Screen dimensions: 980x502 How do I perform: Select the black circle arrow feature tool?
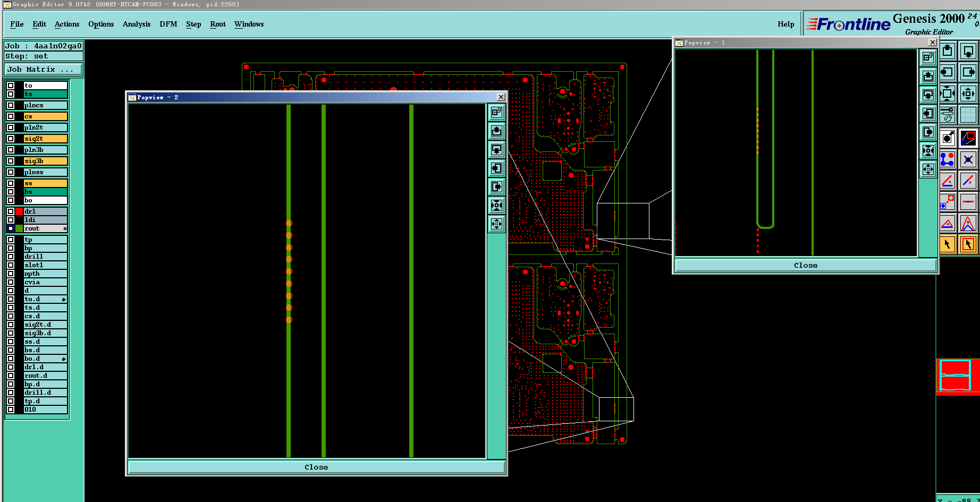948,138
